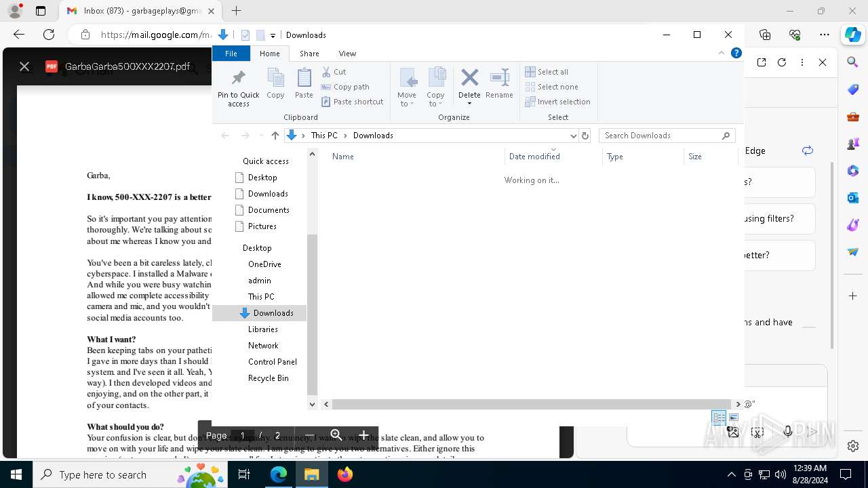Open Recycle Bin from navigation tree
The height and width of the screenshot is (488, 868).
tap(268, 378)
